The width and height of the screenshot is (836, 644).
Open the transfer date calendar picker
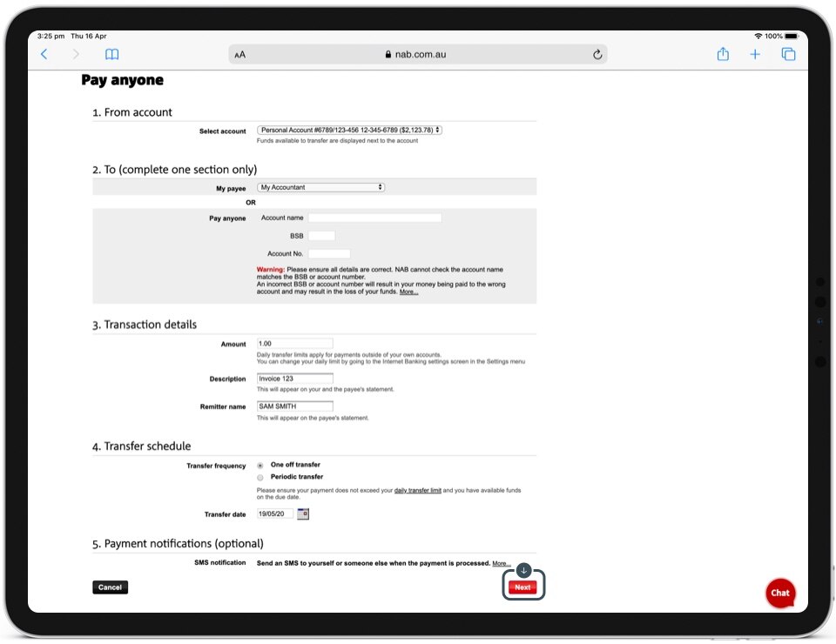(x=303, y=514)
